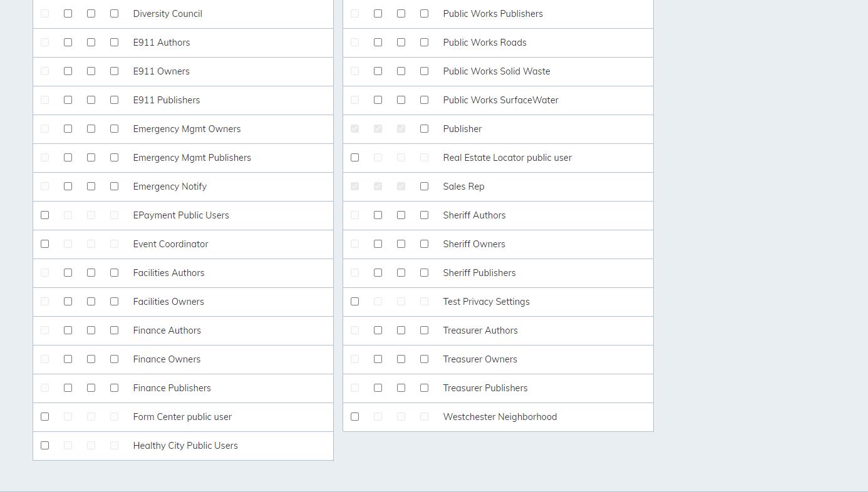Click the "Finance Authors" text
The image size is (868, 492).
167,331
